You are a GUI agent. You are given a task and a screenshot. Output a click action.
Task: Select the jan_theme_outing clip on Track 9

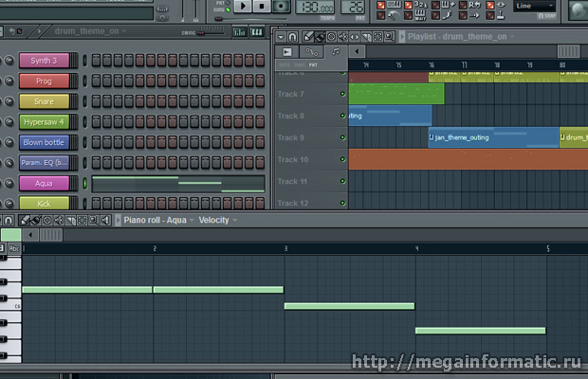point(493,137)
